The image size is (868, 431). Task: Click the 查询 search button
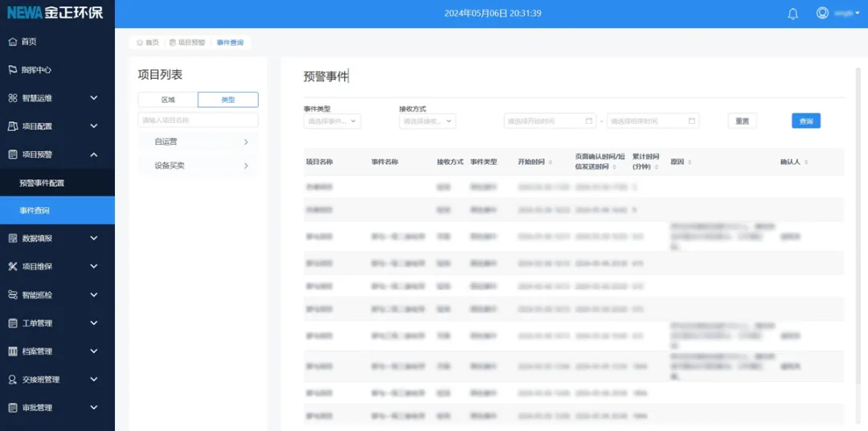click(805, 121)
